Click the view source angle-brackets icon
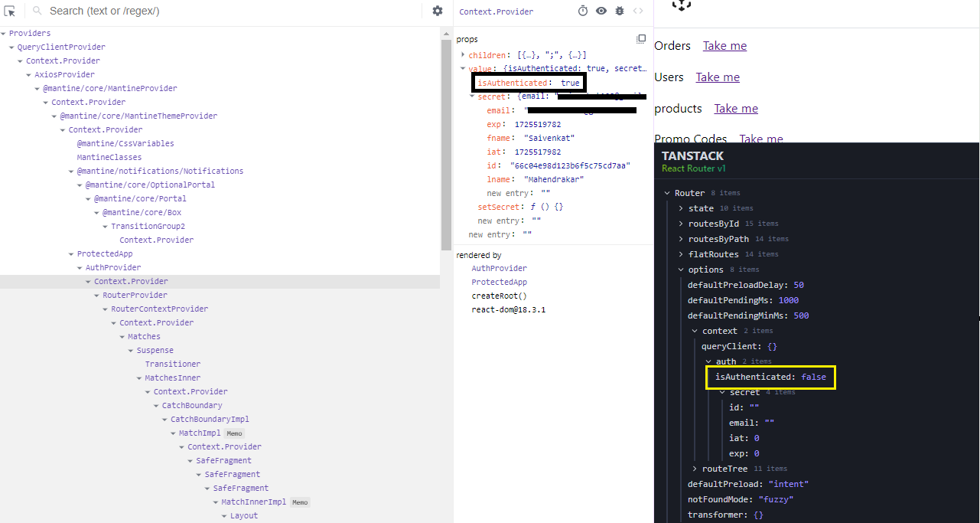The image size is (980, 523). coord(638,11)
